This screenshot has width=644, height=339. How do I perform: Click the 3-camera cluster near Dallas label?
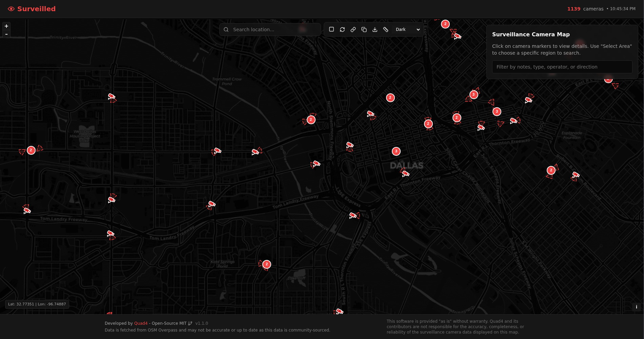[x=396, y=151]
